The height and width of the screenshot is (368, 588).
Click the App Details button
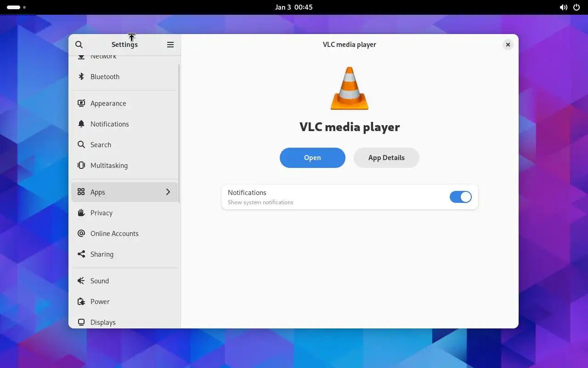(386, 158)
